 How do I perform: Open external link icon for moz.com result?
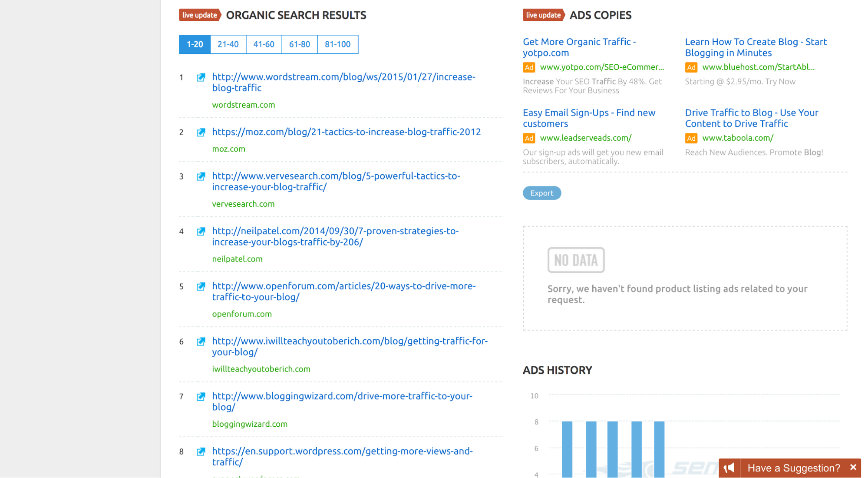[201, 132]
